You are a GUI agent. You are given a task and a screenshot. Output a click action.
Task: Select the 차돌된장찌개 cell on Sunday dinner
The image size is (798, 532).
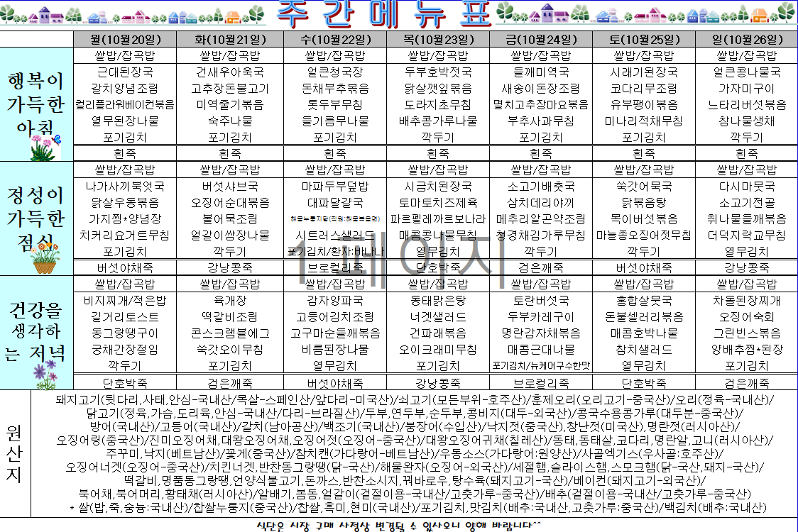(746, 300)
